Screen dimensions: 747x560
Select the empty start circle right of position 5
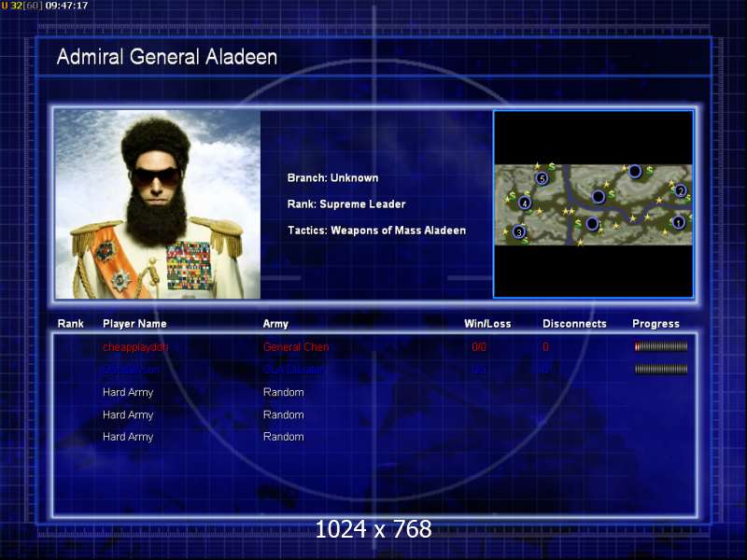(635, 171)
